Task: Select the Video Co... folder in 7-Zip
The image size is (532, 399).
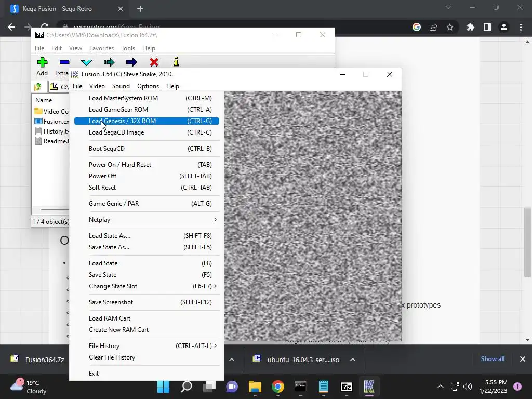Action: pyautogui.click(x=51, y=111)
